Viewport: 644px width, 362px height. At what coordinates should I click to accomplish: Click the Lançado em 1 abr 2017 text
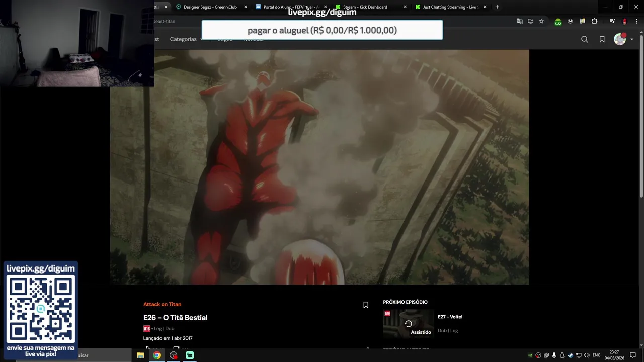tap(168, 338)
